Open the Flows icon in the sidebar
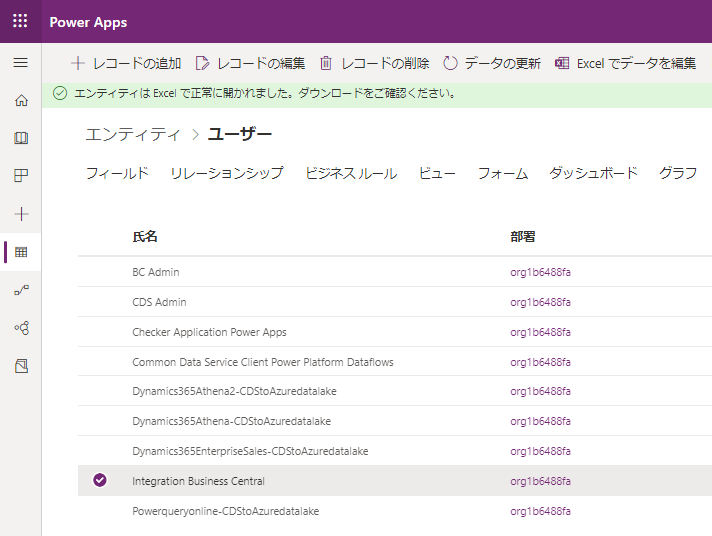This screenshot has height=536, width=712. click(x=21, y=290)
